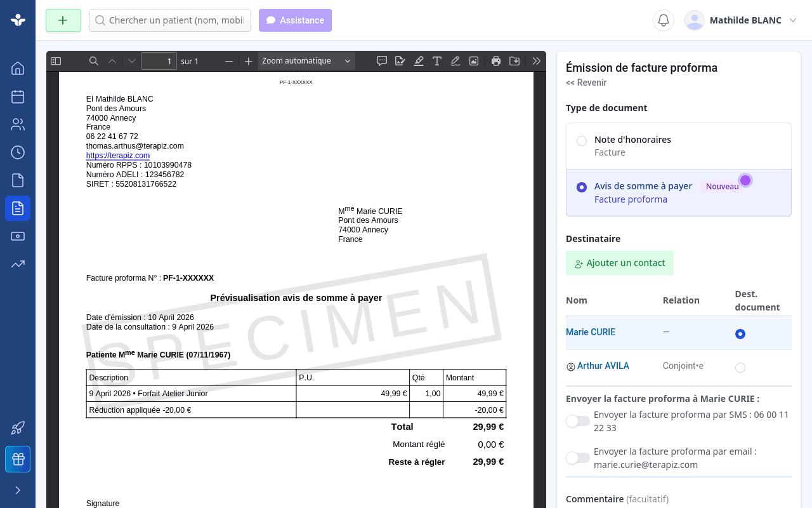Screen dimensions: 812x508
Task: Toggle send proforma by SMS switch
Action: [578, 421]
